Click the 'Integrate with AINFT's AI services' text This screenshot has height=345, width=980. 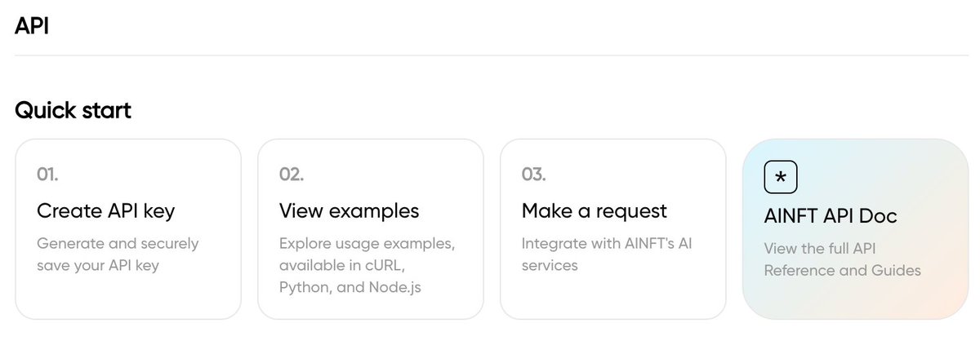tap(606, 254)
